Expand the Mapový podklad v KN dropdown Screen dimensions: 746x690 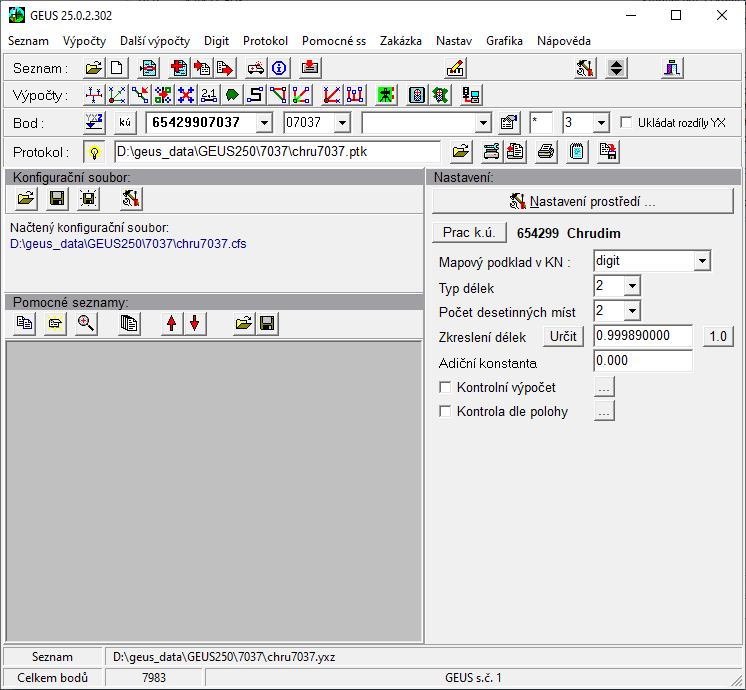pyautogui.click(x=702, y=261)
